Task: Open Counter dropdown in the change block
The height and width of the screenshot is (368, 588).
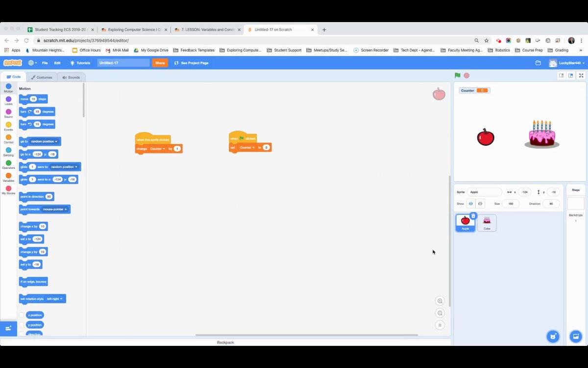Action: click(157, 149)
